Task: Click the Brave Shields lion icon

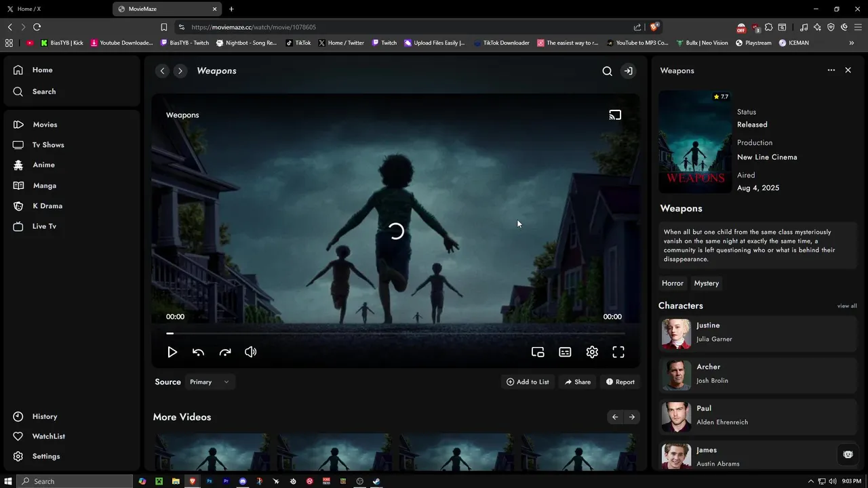Action: click(x=654, y=27)
